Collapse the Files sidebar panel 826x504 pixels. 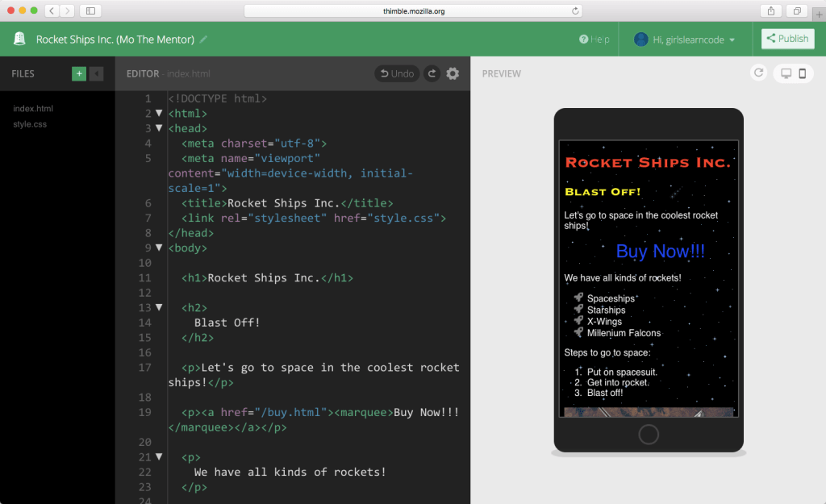97,73
